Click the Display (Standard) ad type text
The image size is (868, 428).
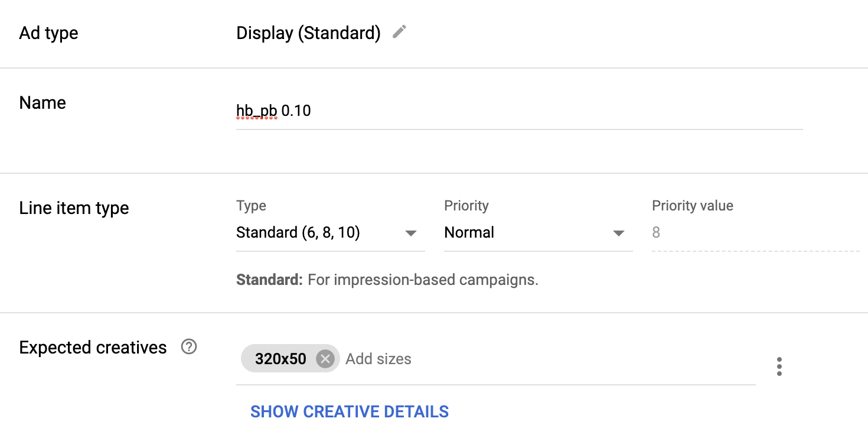(308, 33)
